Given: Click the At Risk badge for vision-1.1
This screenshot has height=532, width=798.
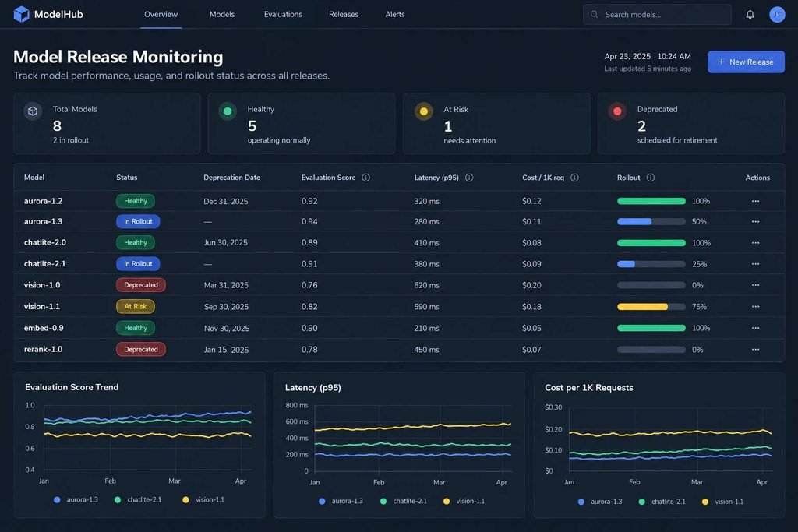Looking at the screenshot, I should point(136,306).
